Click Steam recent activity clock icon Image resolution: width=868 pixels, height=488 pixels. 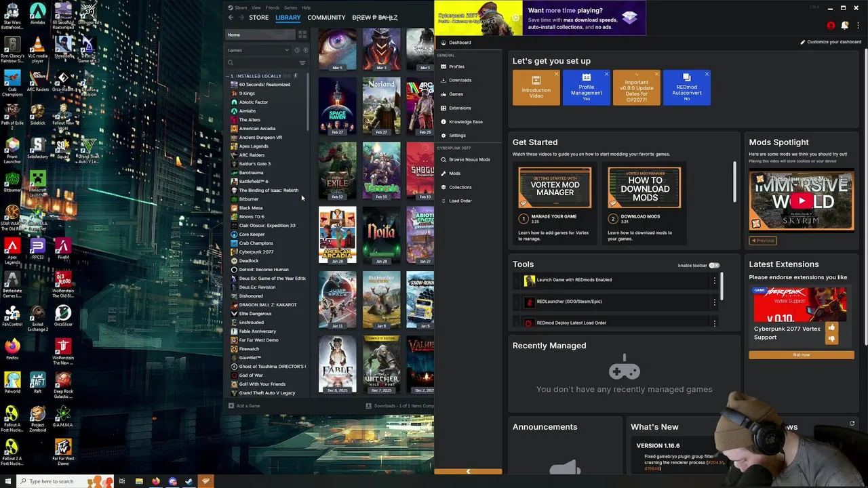pyautogui.click(x=296, y=50)
